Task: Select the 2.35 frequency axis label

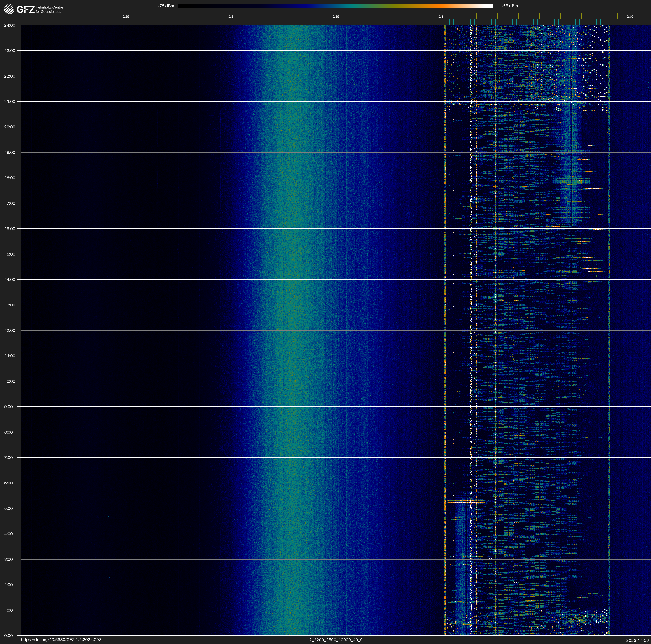Action: coord(336,17)
